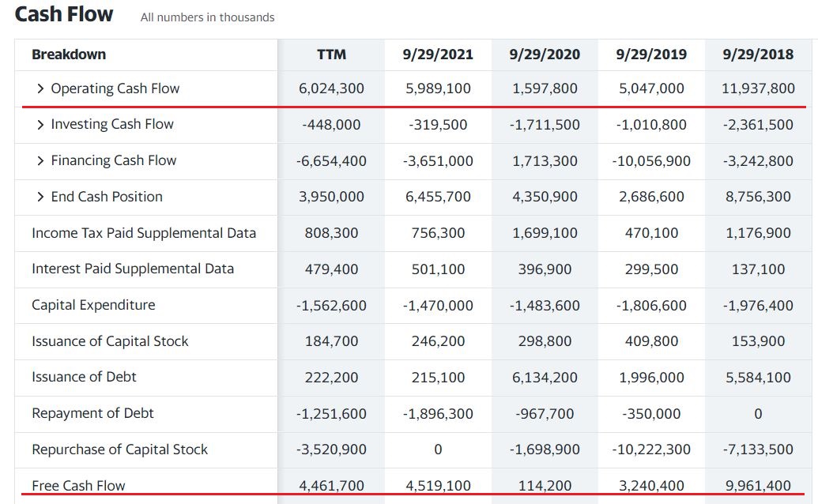
Task: Click free cash flow value 3,240,400
Action: (x=651, y=486)
